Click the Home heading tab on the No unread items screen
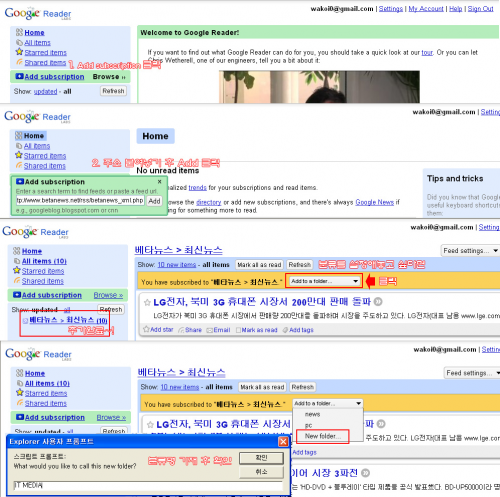 coord(155,136)
